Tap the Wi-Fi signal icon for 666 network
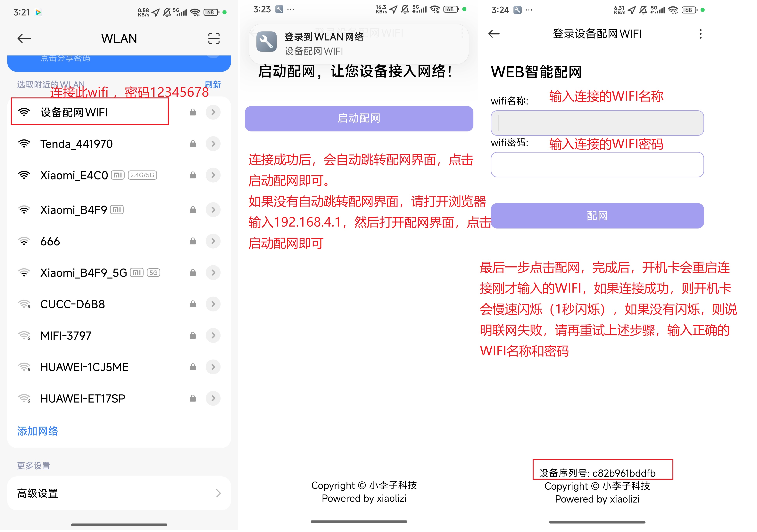Viewport: 757px width, 532px height. [x=24, y=241]
